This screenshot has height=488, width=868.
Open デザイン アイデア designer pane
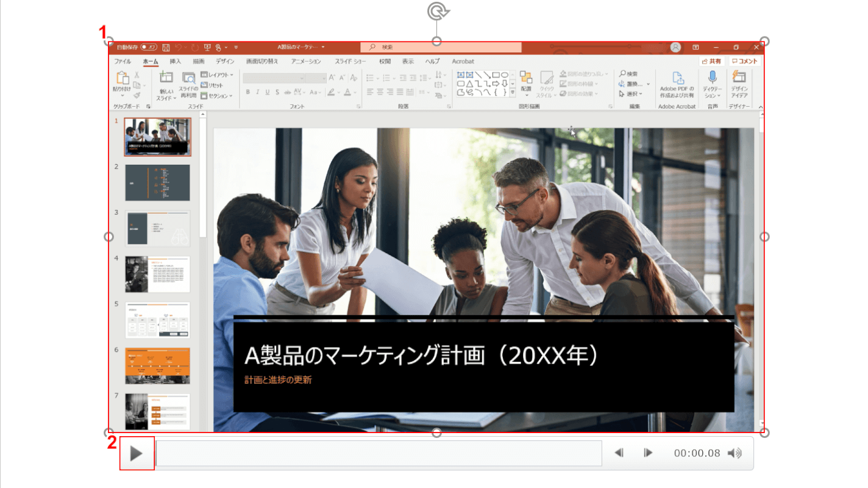739,84
